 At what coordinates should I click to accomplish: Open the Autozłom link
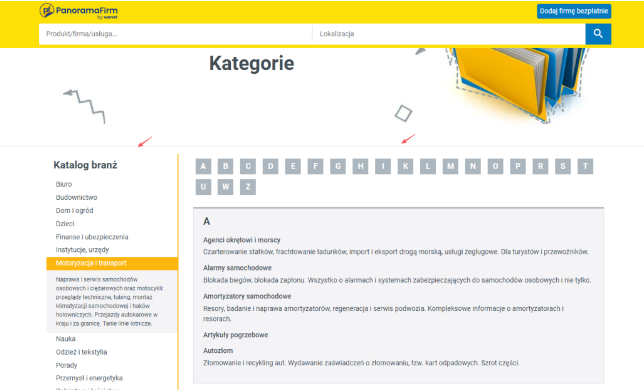218,351
